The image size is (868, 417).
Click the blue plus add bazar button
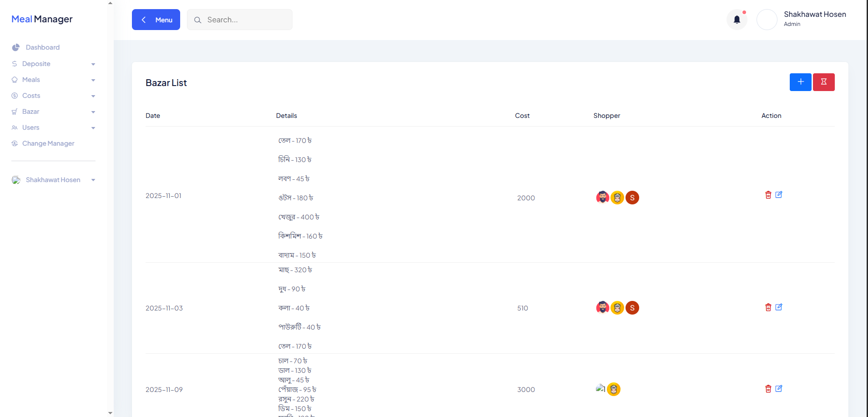tap(800, 82)
